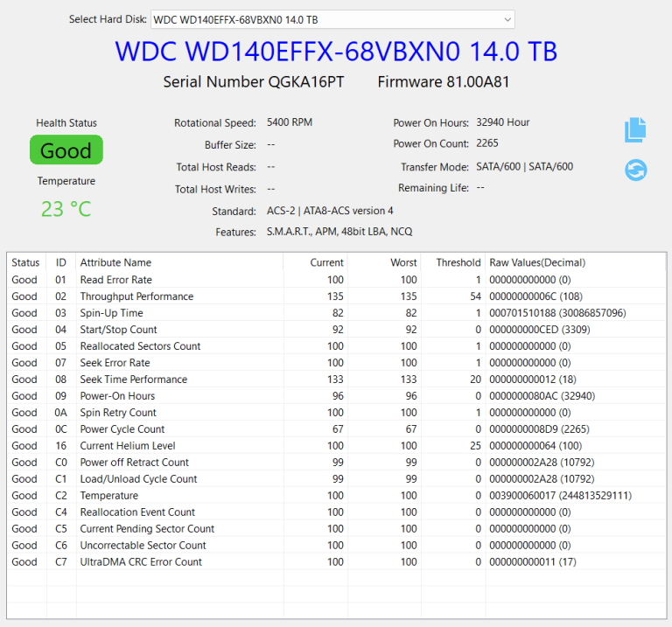Click the blue refresh icon
The image size is (672, 627).
pos(635,170)
